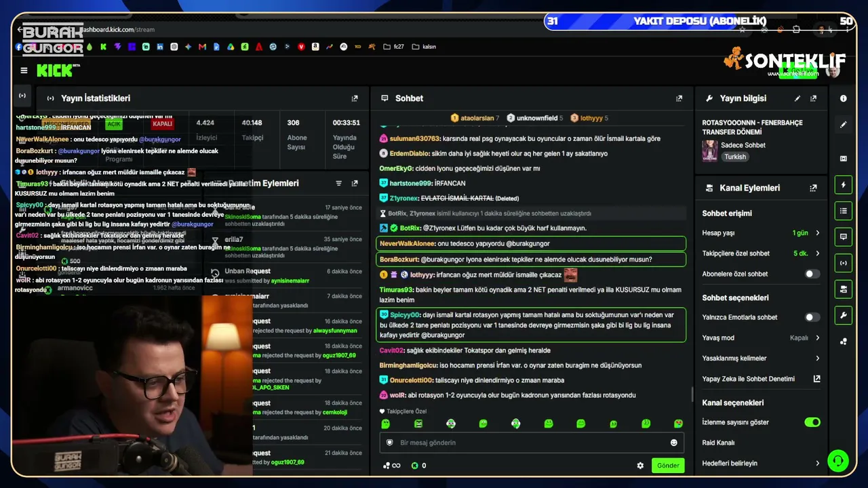Click username BotRix in chat

coord(410,228)
